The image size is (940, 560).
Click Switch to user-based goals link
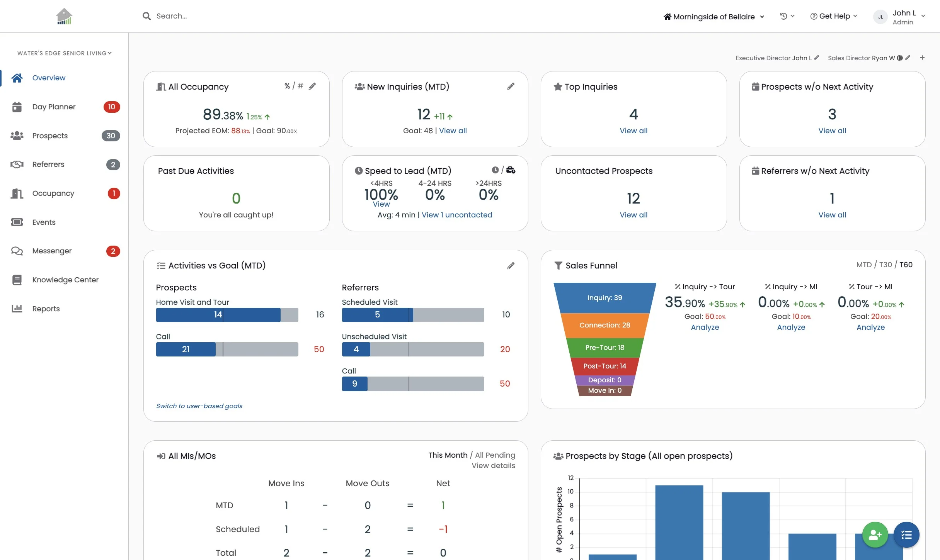click(199, 406)
